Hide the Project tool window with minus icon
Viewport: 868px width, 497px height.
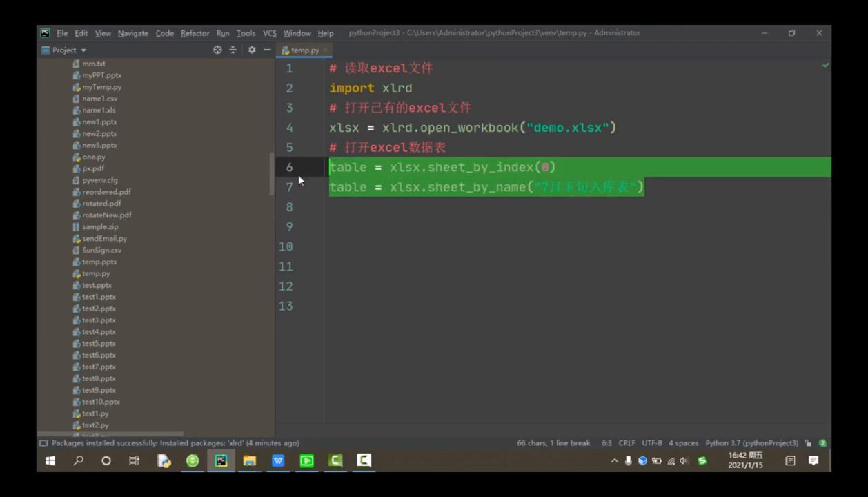tap(267, 50)
